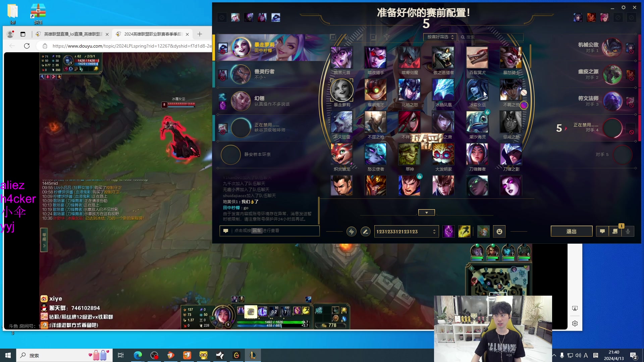Image resolution: width=644 pixels, height=362 pixels.
Task: Expand the champion grid down arrow
Action: click(x=426, y=213)
